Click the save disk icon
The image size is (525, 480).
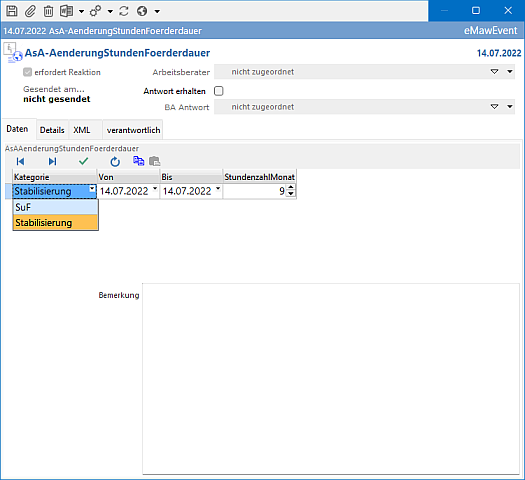click(12, 11)
